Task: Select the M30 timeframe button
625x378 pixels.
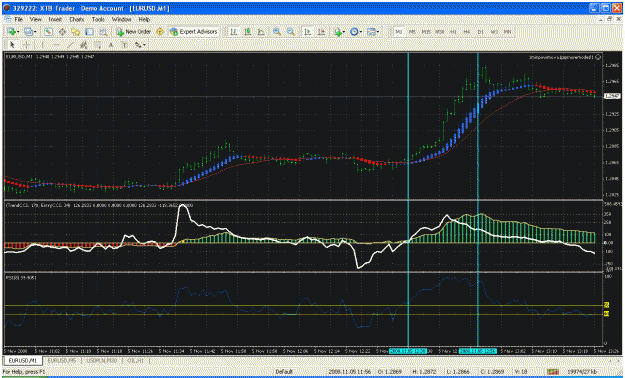Action: click(x=439, y=32)
